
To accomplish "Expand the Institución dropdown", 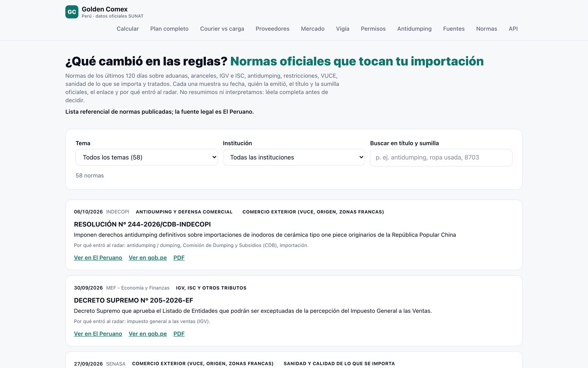I will tap(294, 157).
